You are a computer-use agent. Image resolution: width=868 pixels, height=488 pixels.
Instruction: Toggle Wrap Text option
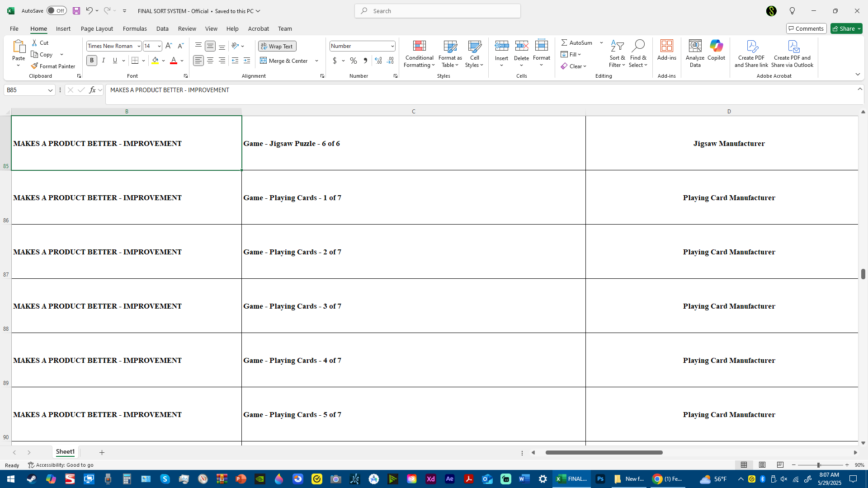pyautogui.click(x=277, y=46)
